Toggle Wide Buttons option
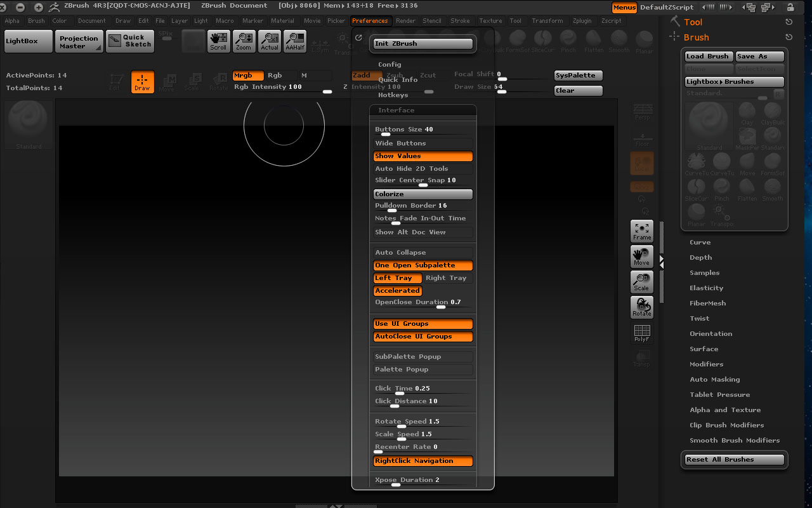Screen dimensions: 812x508 (423, 144)
